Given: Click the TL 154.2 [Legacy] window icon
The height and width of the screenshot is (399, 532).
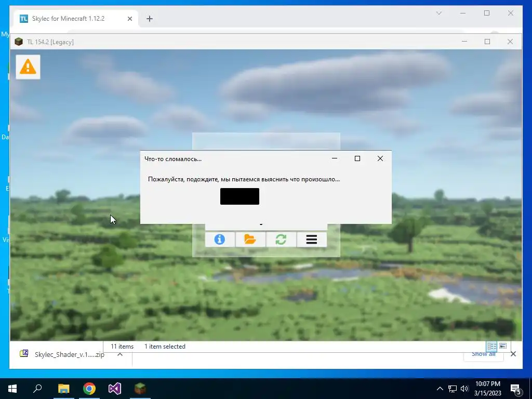Looking at the screenshot, I should click(x=19, y=42).
